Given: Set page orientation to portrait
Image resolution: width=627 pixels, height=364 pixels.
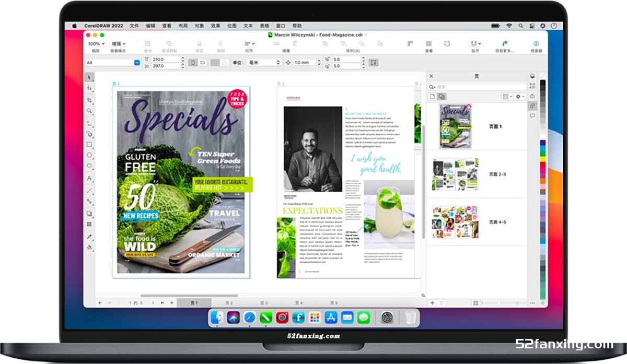Looking at the screenshot, I should coord(193,62).
